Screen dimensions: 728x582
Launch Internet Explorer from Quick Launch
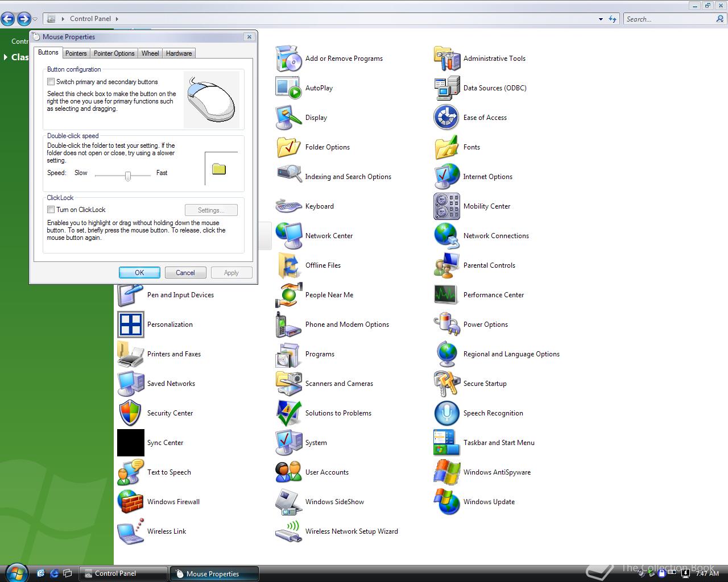click(55, 573)
